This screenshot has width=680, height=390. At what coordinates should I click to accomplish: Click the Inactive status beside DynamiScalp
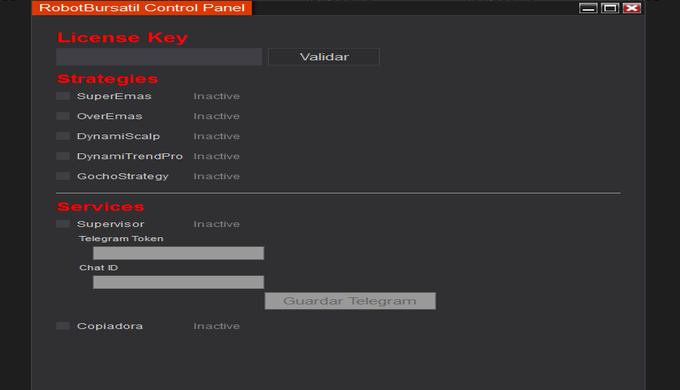click(216, 136)
